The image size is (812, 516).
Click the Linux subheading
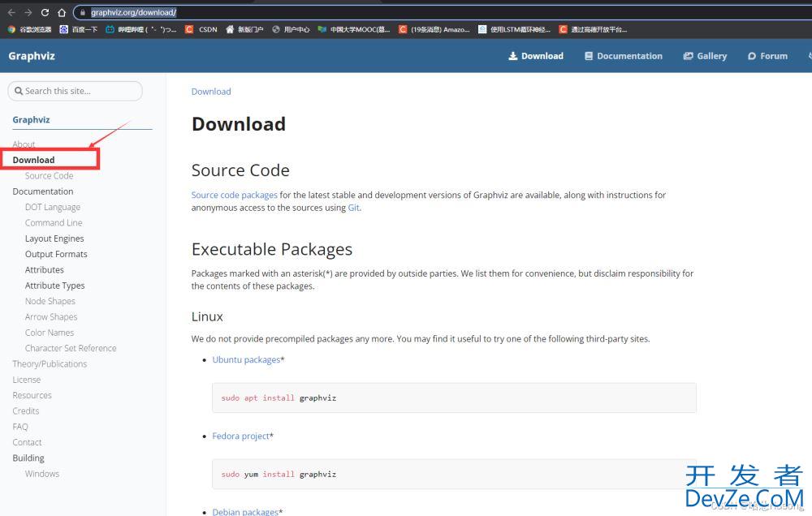click(207, 316)
